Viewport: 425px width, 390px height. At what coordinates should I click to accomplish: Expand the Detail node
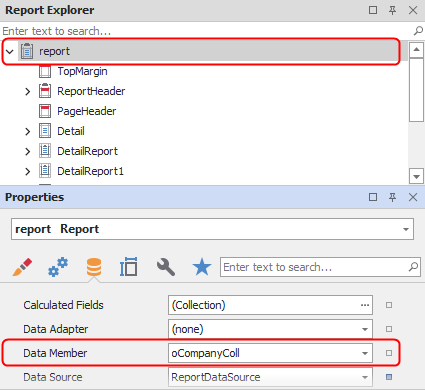click(28, 131)
